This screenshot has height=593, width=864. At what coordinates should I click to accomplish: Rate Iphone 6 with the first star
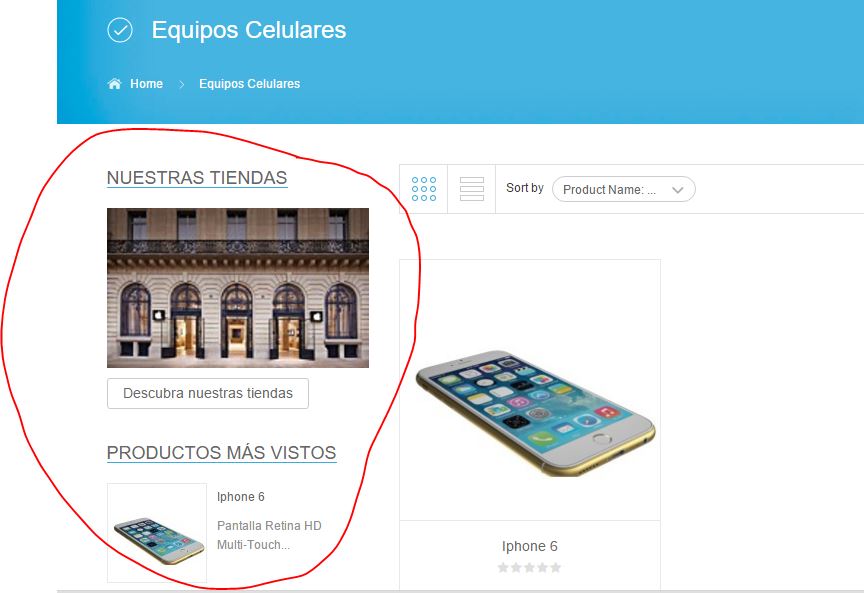503,568
